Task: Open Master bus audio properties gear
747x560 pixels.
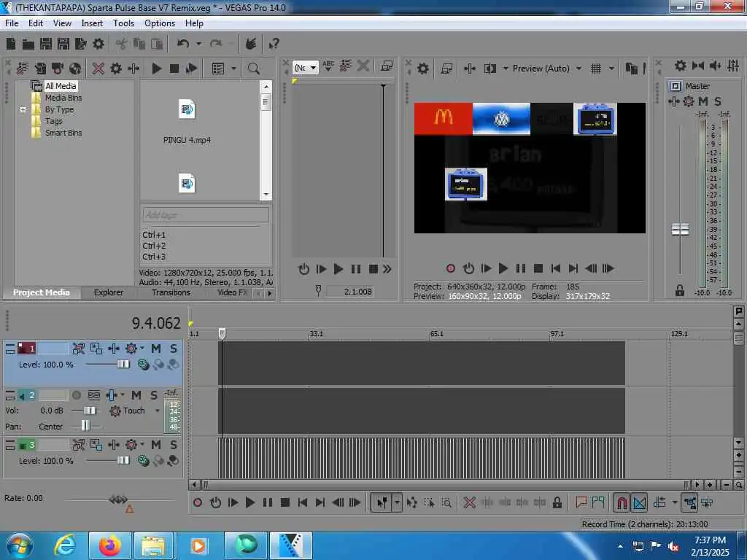Action: [681, 66]
